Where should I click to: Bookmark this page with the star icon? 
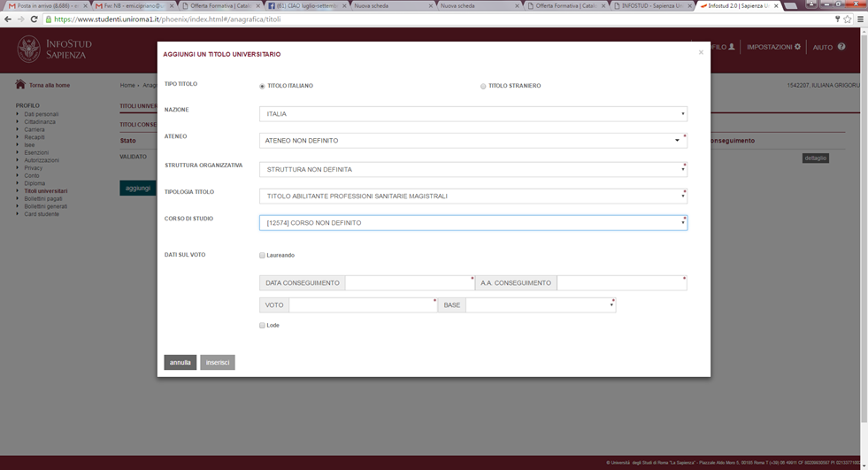click(x=847, y=19)
